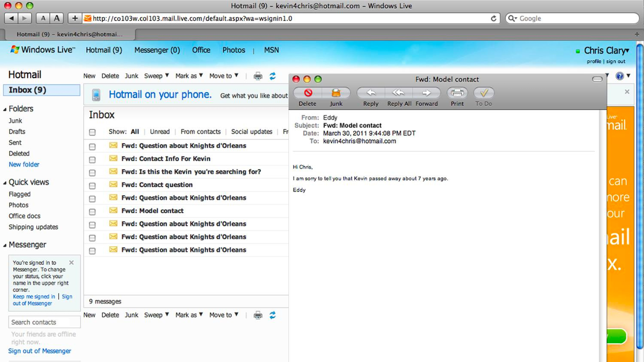Click the Reply arrow icon
The height and width of the screenshot is (362, 644).
371,93
